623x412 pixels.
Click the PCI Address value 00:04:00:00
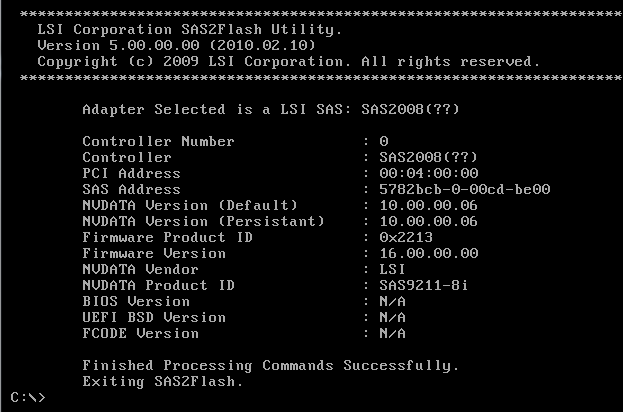[429, 173]
